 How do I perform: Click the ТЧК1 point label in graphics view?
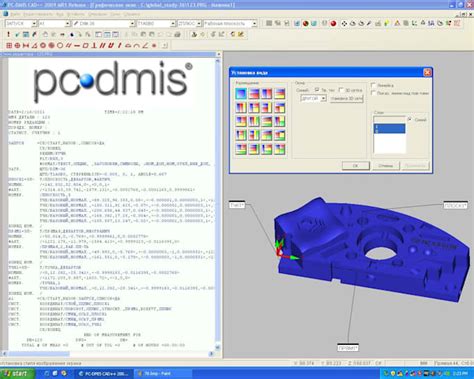pos(237,205)
